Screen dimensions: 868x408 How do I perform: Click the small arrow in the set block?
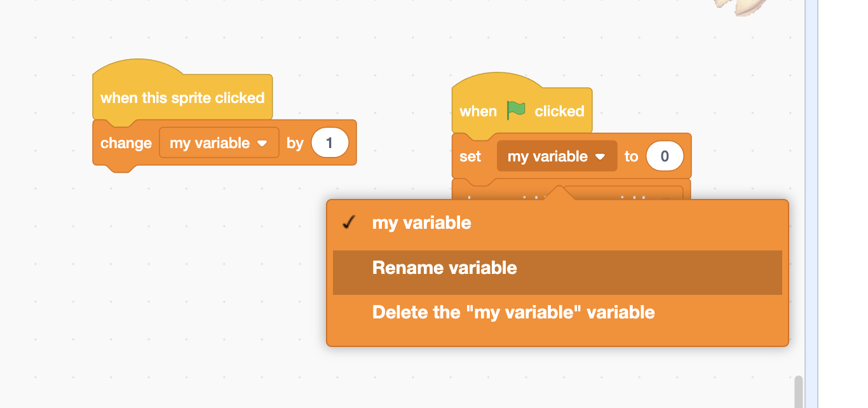click(x=600, y=157)
